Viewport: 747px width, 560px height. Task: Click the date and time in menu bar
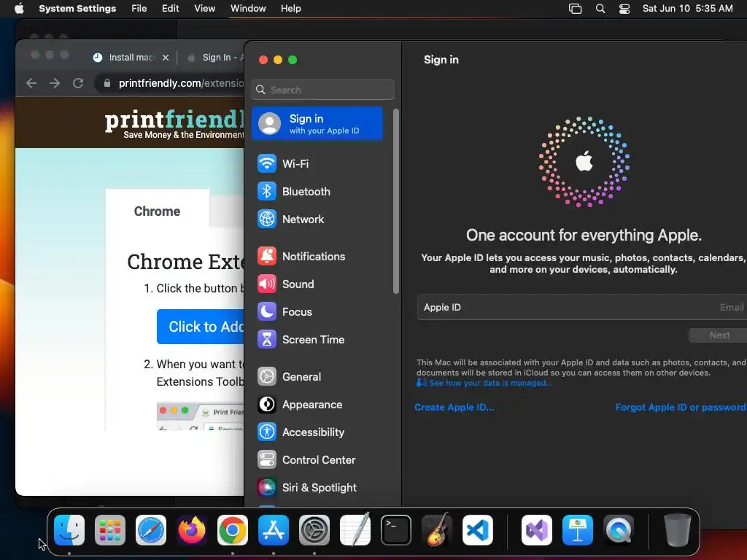(x=687, y=9)
